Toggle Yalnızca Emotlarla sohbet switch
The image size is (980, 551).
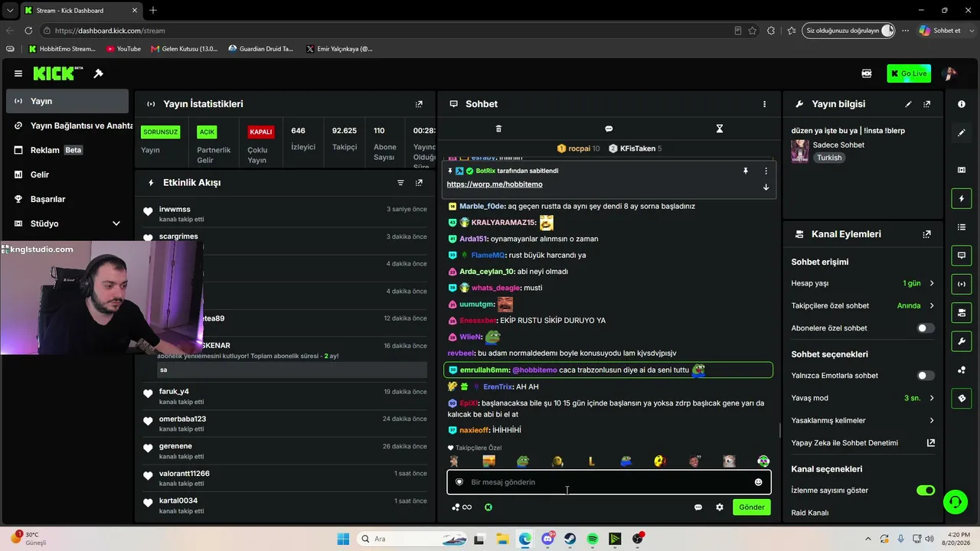pyautogui.click(x=926, y=376)
